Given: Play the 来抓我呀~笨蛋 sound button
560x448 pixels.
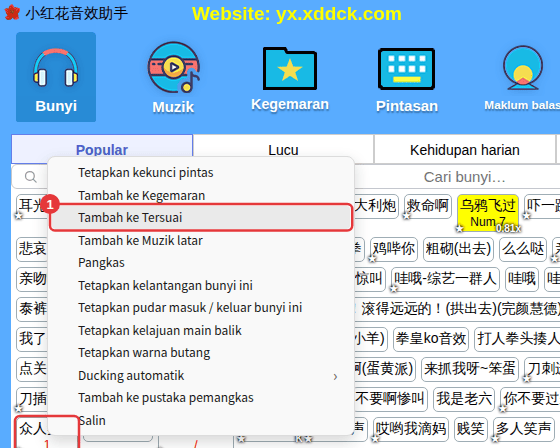Looking at the screenshot, I should (470, 368).
